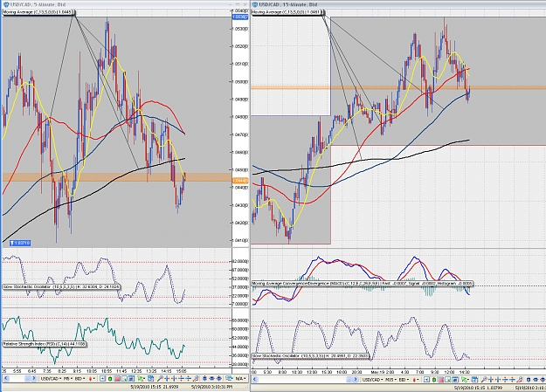Click the USD/CAD 15-Minute Bid window title bar
The width and height of the screenshot is (546, 392).
pos(398,4)
